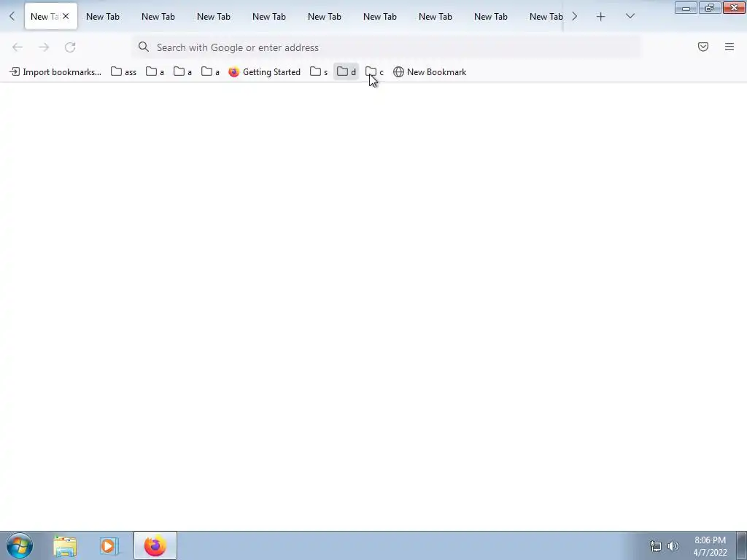747x560 pixels.
Task: Open the 'ass' bookmark folder
Action: pos(124,72)
